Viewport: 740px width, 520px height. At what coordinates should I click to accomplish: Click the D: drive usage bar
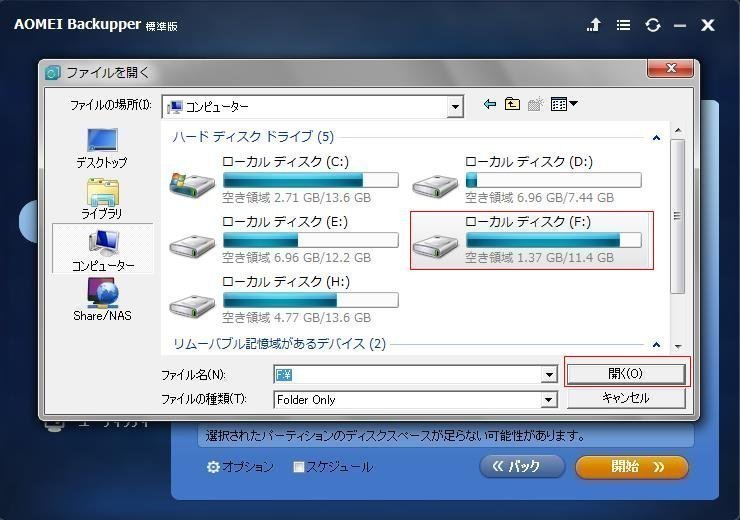pos(554,180)
